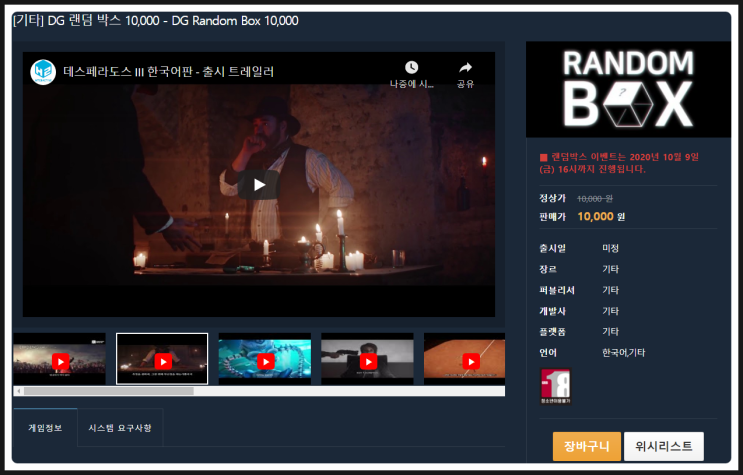Select the highlighted candlelit video thumbnail
The height and width of the screenshot is (475, 743).
click(x=162, y=359)
